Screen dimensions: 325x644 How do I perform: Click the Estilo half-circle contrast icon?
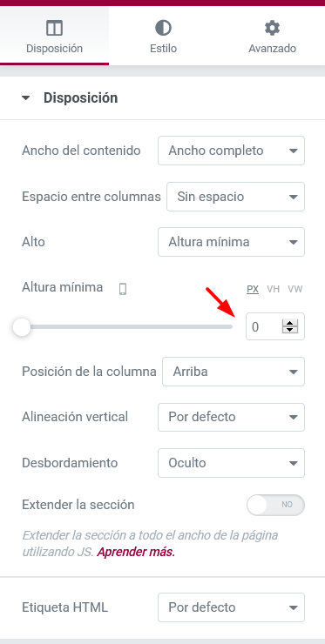[163, 29]
